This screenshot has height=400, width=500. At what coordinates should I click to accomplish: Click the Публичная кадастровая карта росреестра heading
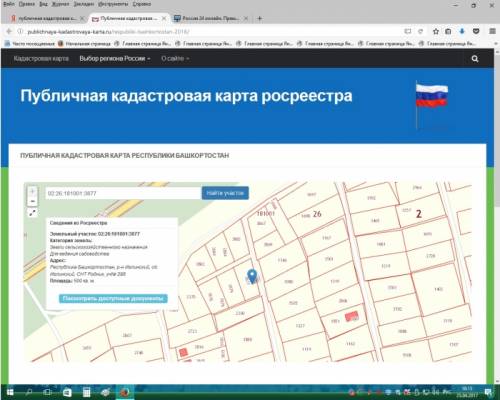(186, 96)
